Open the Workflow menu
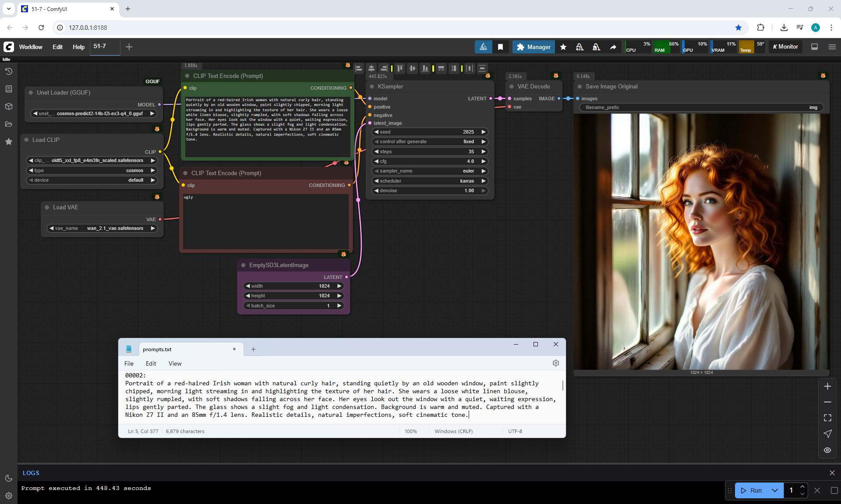Screen dimensions: 841x504 point(31,47)
